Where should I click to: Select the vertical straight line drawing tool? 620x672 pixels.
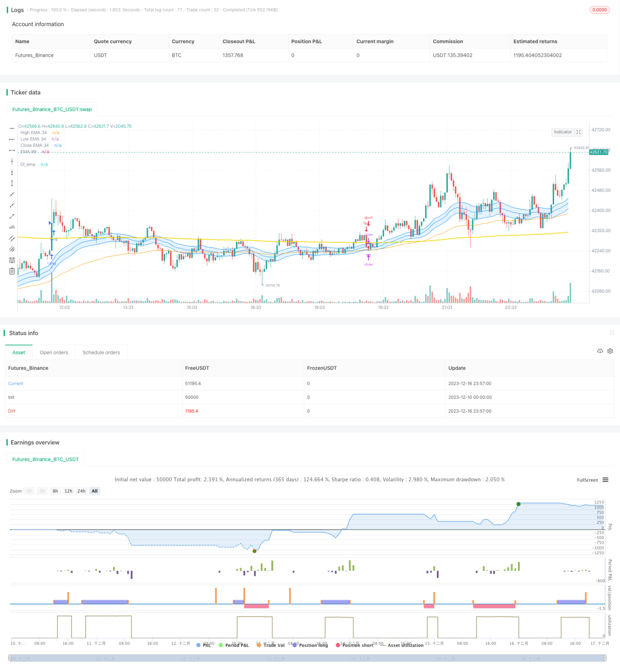pyautogui.click(x=12, y=162)
